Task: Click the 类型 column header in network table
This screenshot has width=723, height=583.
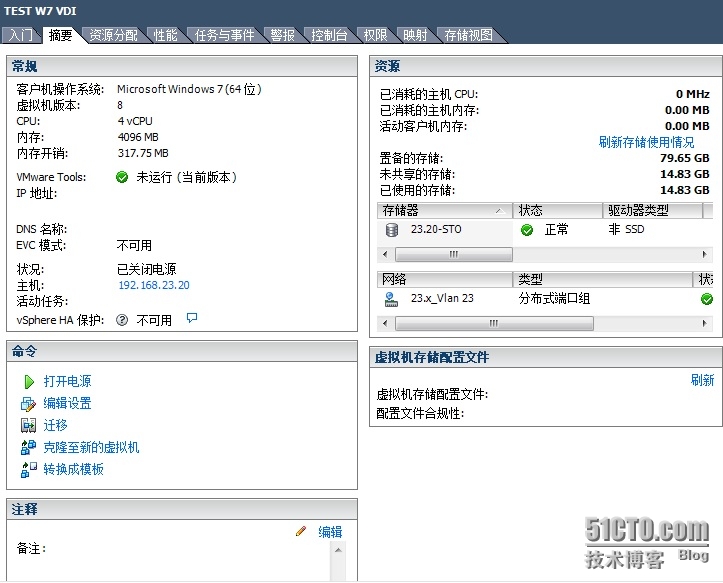Action: tap(603, 280)
